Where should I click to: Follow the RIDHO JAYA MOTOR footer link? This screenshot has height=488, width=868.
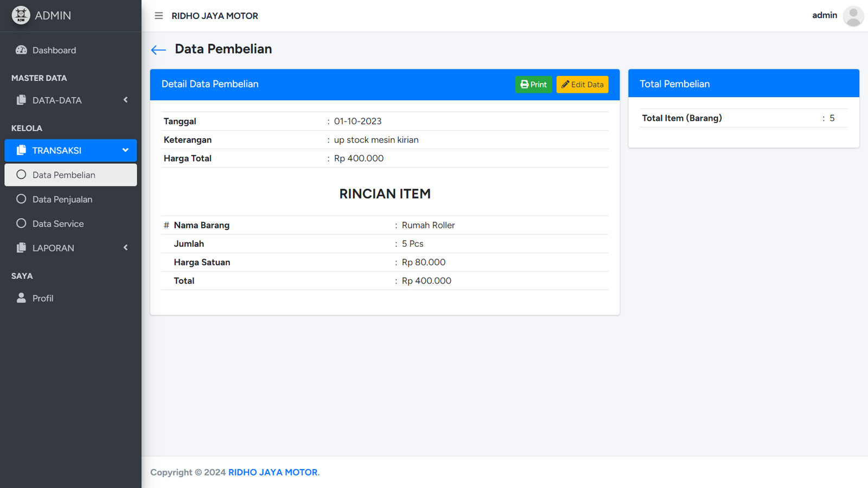tap(273, 472)
